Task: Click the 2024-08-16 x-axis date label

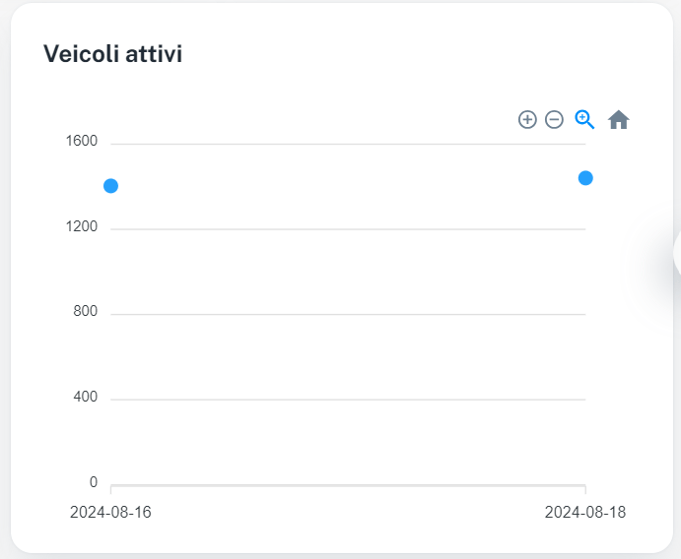Action: [x=111, y=512]
